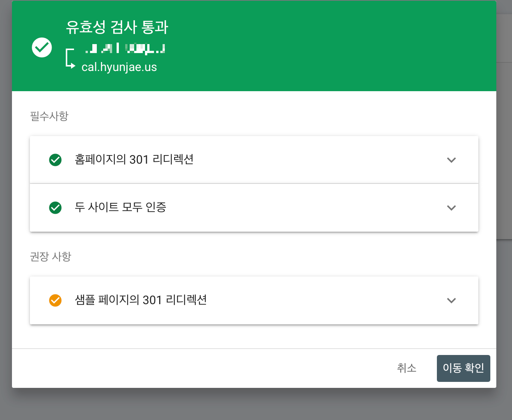Click the cal.hyunjae.us domain link
The height and width of the screenshot is (420, 512).
[120, 67]
